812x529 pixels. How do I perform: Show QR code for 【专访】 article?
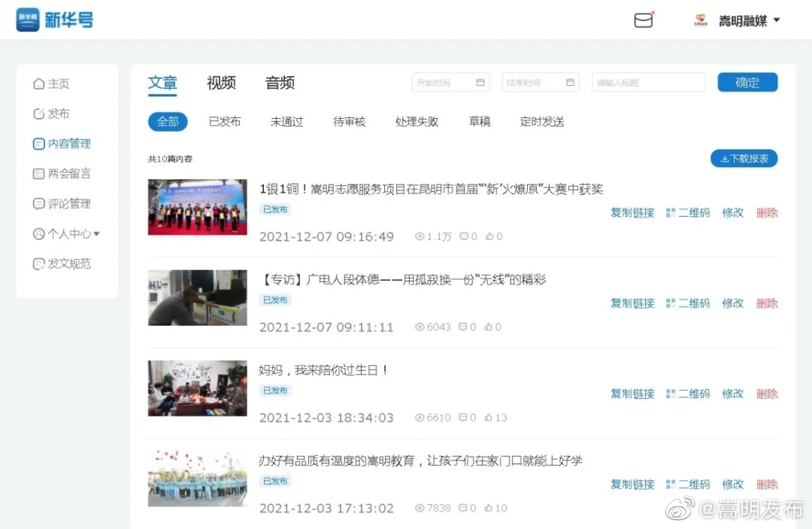point(688,303)
